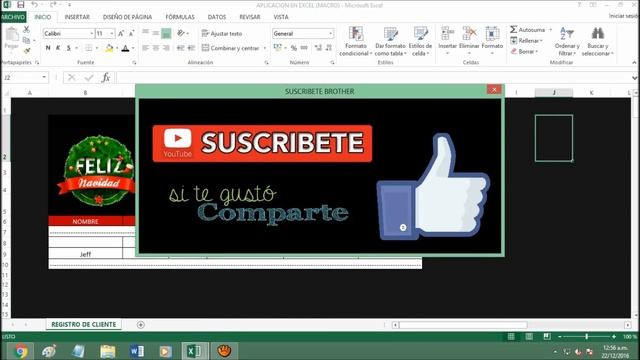Adjust the zoom slider handle
The width and height of the screenshot is (640, 360).
tap(587, 337)
